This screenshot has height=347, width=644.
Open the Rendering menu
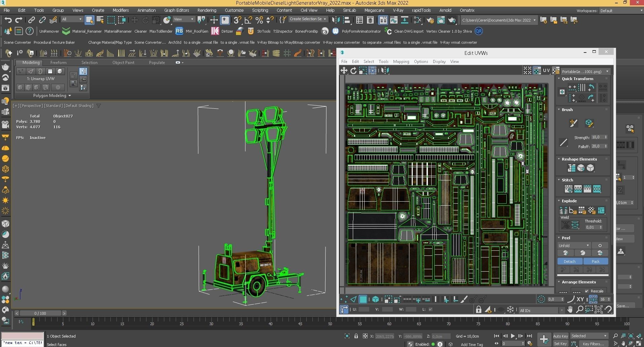click(x=207, y=10)
